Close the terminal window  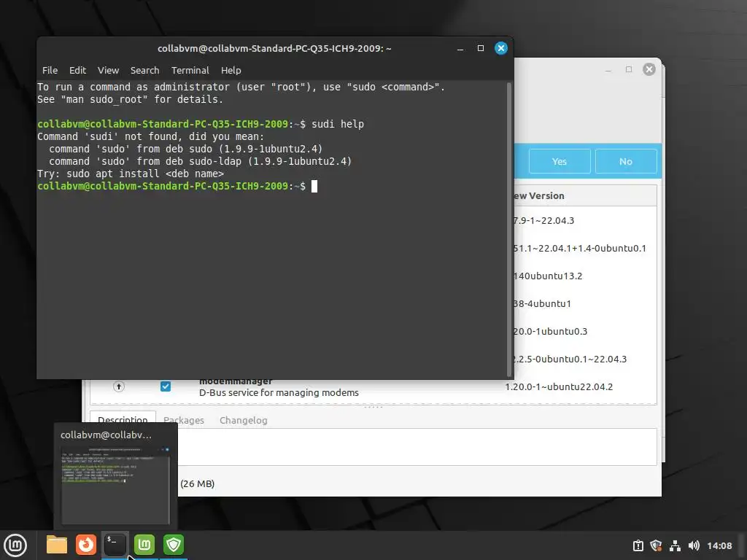pos(500,48)
